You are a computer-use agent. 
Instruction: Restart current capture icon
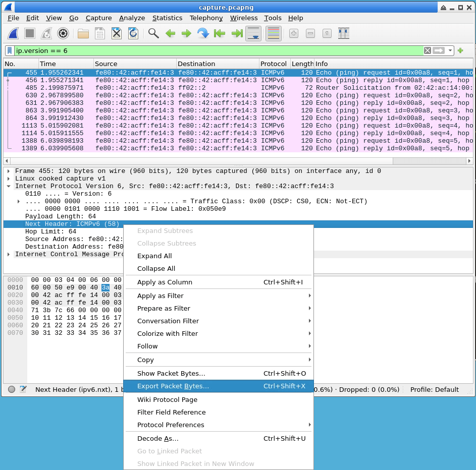(x=46, y=33)
